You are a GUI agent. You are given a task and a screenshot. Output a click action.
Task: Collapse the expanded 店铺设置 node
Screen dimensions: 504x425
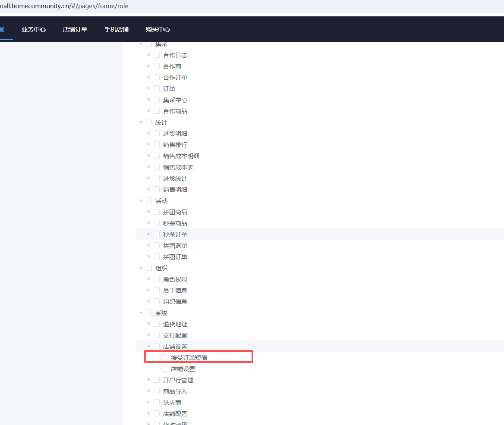149,346
